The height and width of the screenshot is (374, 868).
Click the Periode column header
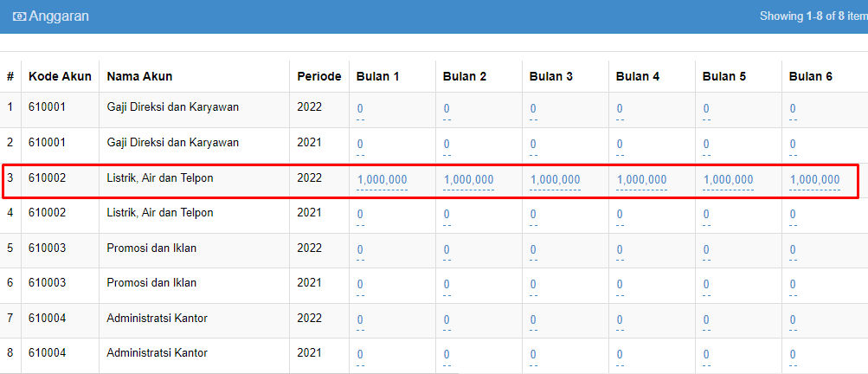point(319,76)
